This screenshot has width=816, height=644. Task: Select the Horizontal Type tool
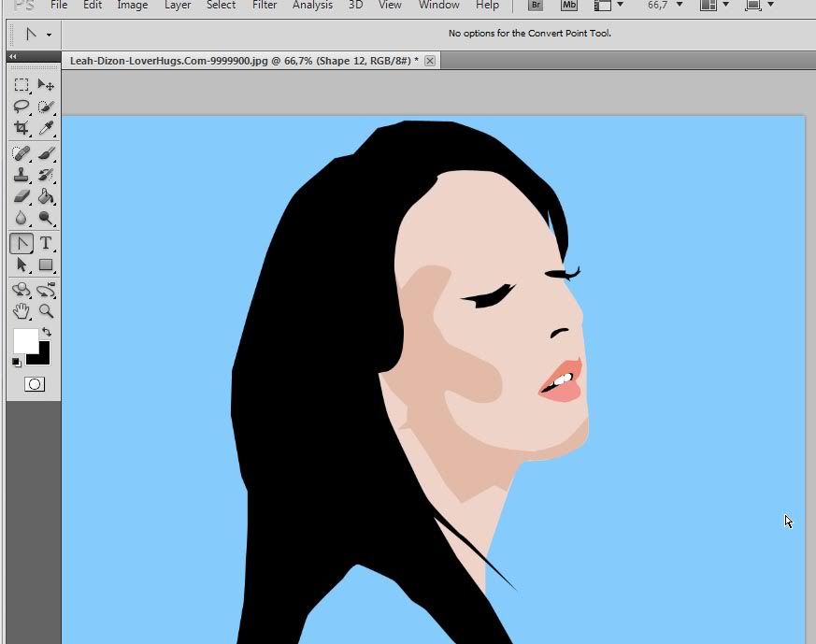pos(46,243)
